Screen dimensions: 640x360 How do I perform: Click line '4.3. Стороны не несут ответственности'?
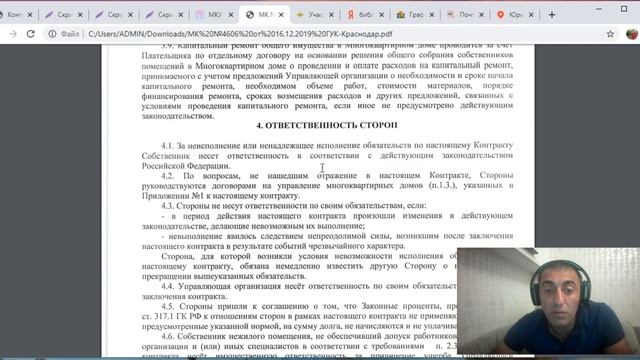(x=293, y=205)
